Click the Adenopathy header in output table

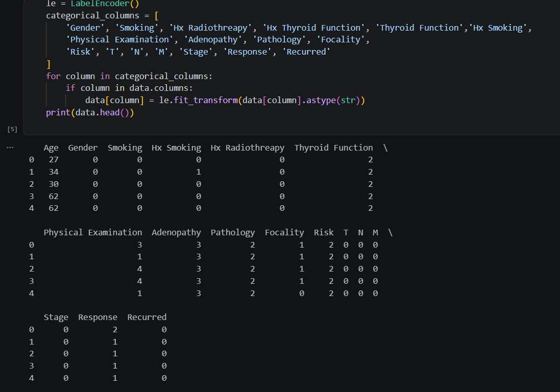[177, 233]
